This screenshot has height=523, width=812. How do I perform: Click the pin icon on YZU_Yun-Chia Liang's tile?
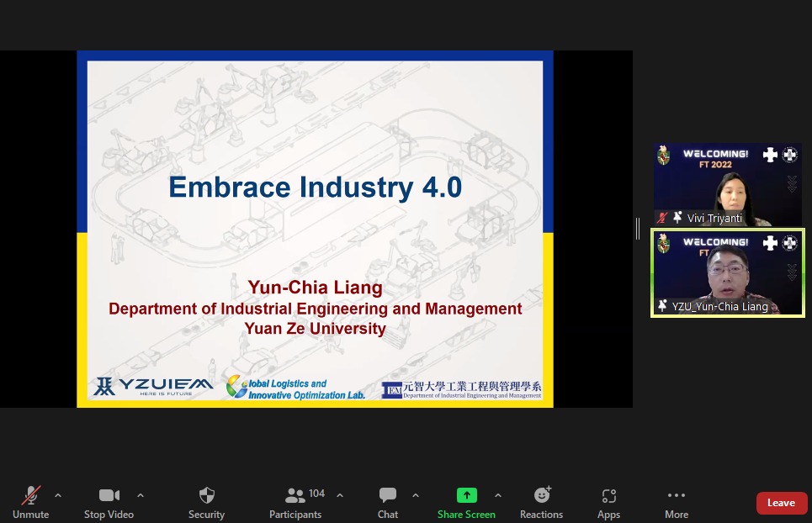pos(662,305)
